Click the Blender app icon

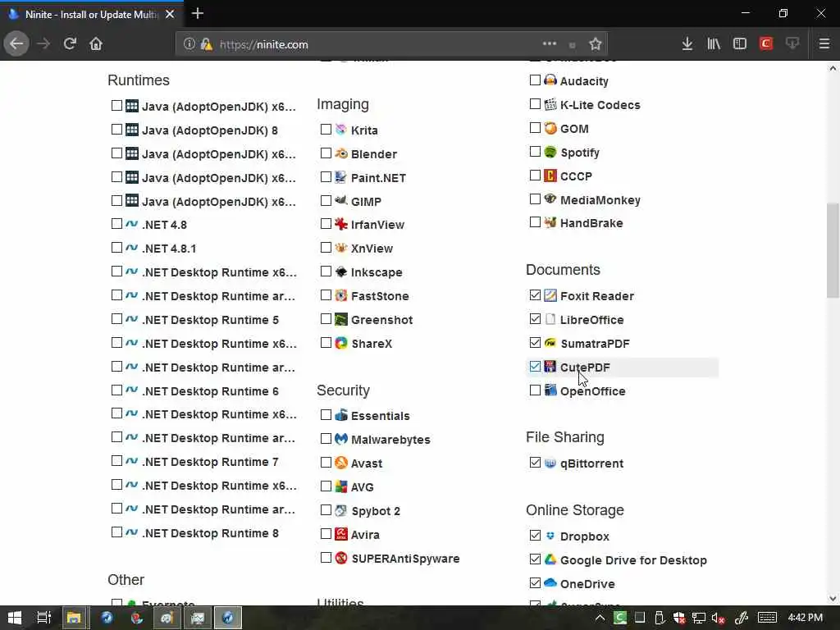coord(341,153)
